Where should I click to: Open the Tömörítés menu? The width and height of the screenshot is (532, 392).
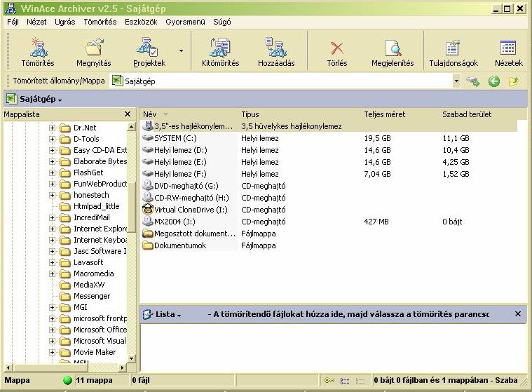(x=100, y=22)
